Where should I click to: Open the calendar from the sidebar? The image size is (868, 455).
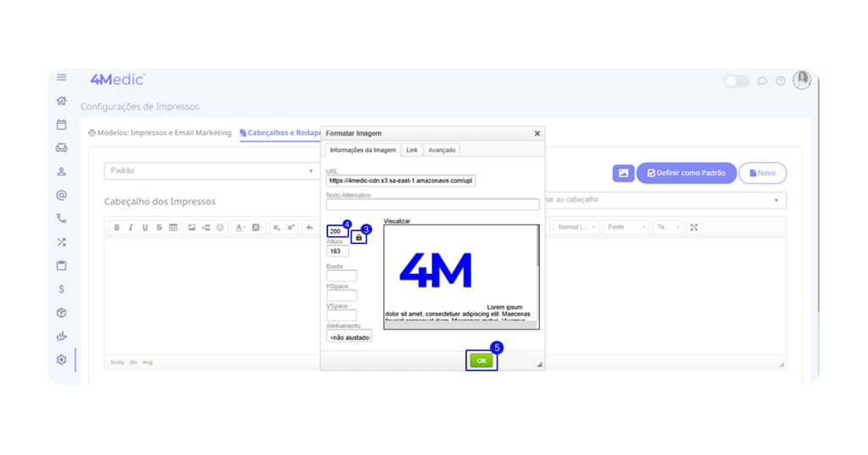tap(61, 125)
